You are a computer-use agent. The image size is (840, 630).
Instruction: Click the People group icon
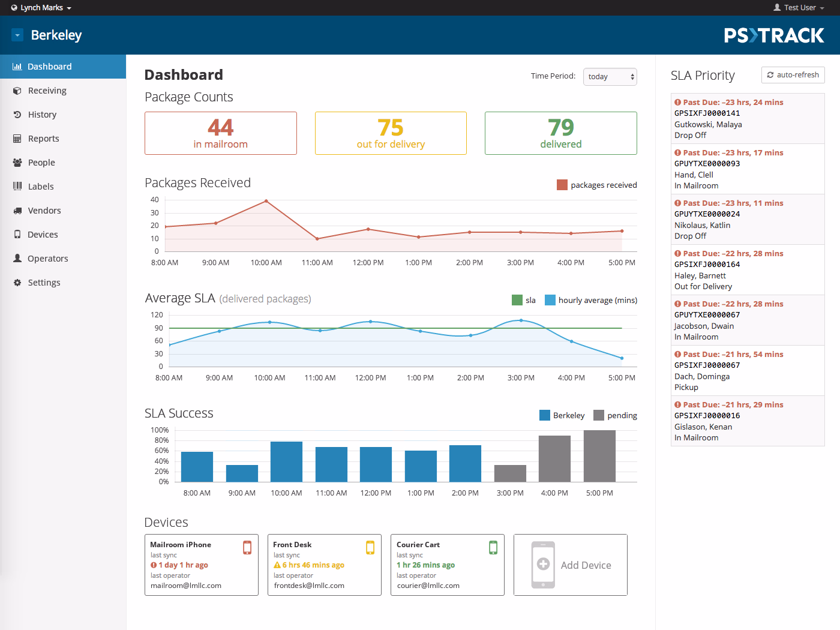(17, 163)
